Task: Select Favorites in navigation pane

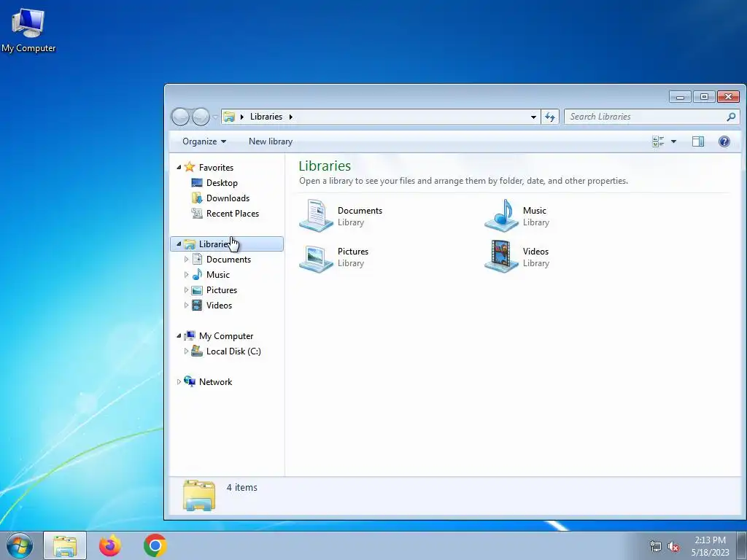Action: tap(216, 167)
